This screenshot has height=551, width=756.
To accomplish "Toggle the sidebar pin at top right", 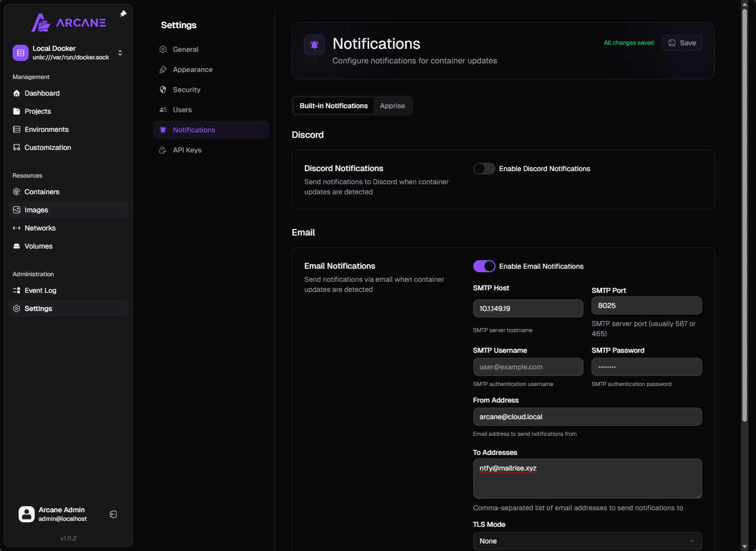I will [123, 14].
